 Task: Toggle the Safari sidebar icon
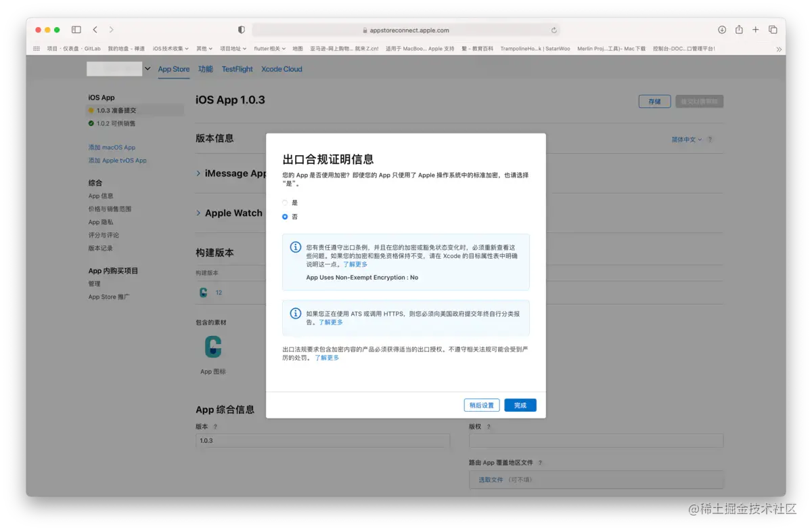(75, 30)
